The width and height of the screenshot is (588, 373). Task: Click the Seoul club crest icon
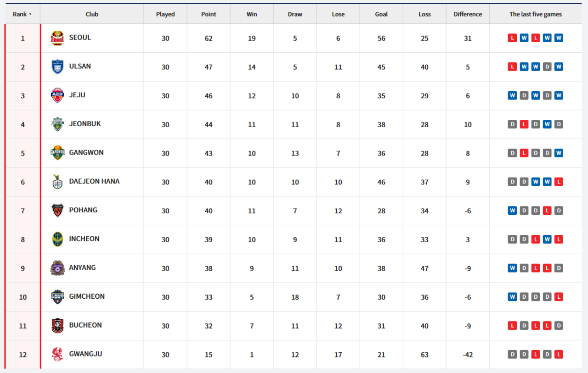(57, 38)
